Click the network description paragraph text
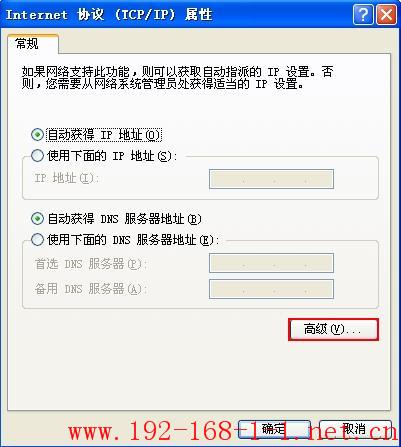The image size is (401, 447). click(x=177, y=78)
